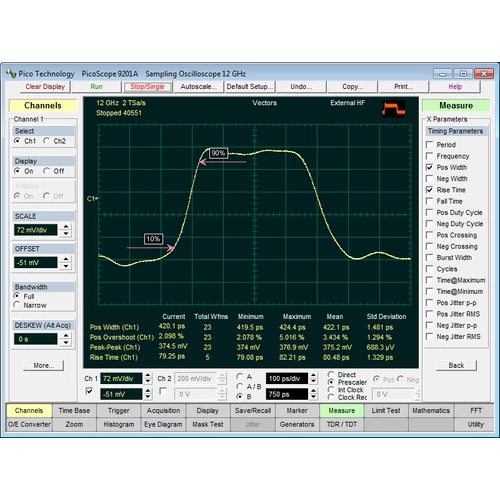The image size is (500, 500).
Task: Select the Ch1 radio button
Action: 17,141
